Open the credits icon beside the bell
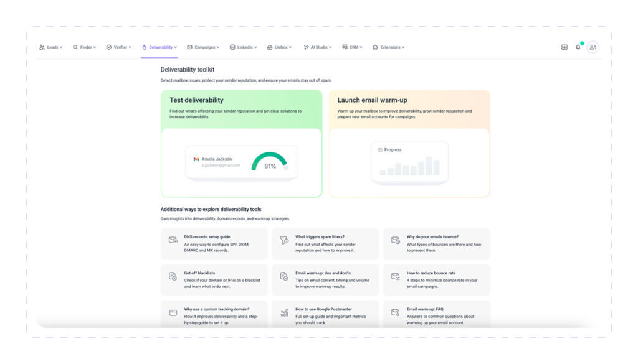 coord(564,47)
